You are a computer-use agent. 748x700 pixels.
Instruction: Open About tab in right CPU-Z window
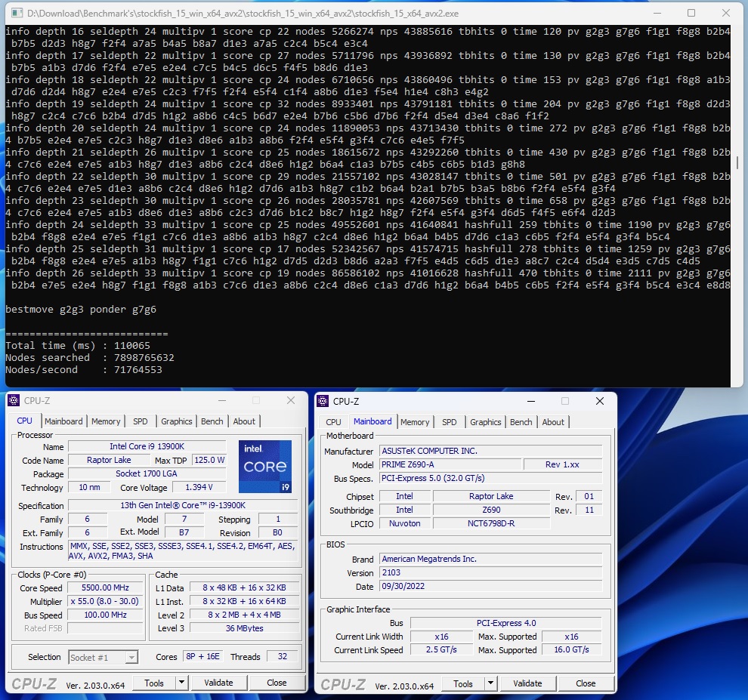tap(553, 422)
